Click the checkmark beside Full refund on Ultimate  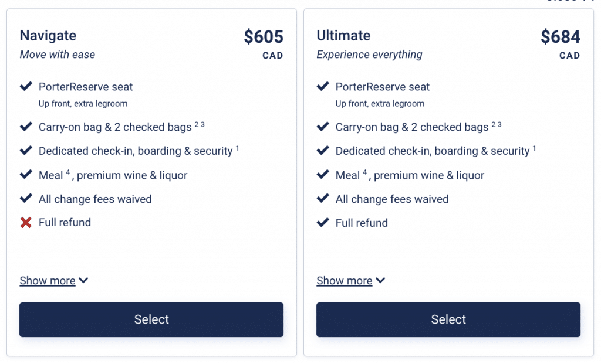(323, 223)
